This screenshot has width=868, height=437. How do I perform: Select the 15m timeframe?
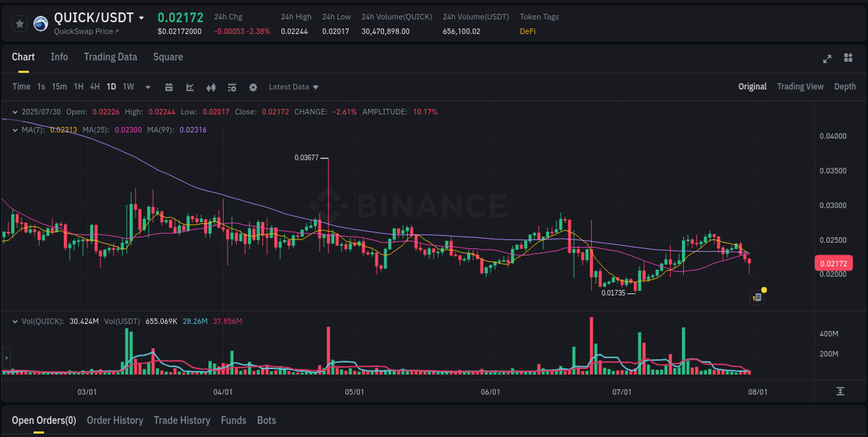60,87
